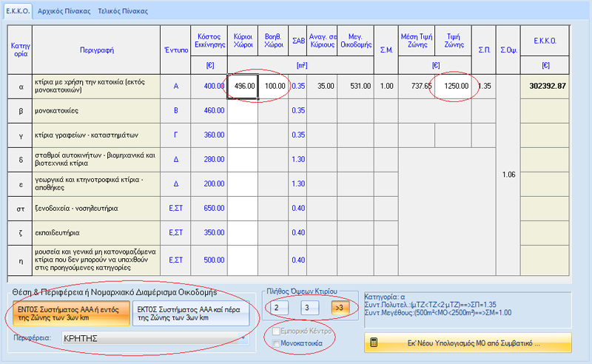Tick the Εμπορικό Κέντρο checkbox
The height and width of the screenshot is (364, 592).
(276, 331)
